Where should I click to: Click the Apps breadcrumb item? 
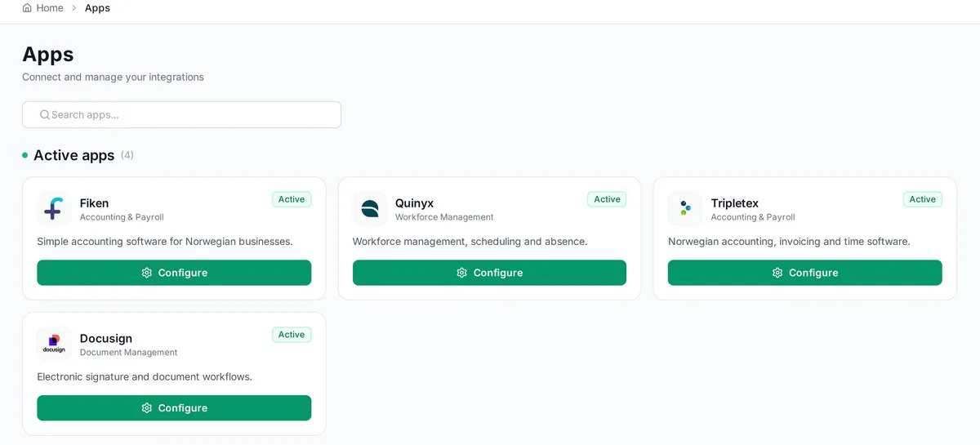click(97, 8)
